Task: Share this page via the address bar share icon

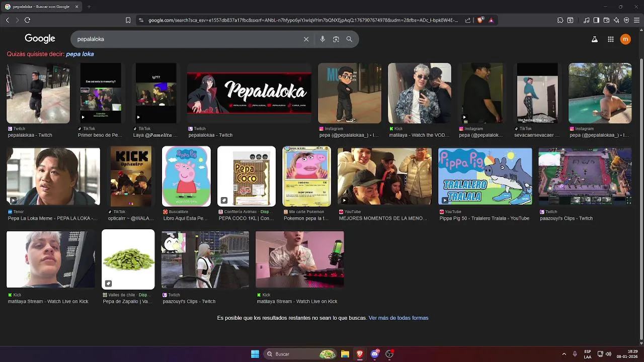Action: [468, 20]
